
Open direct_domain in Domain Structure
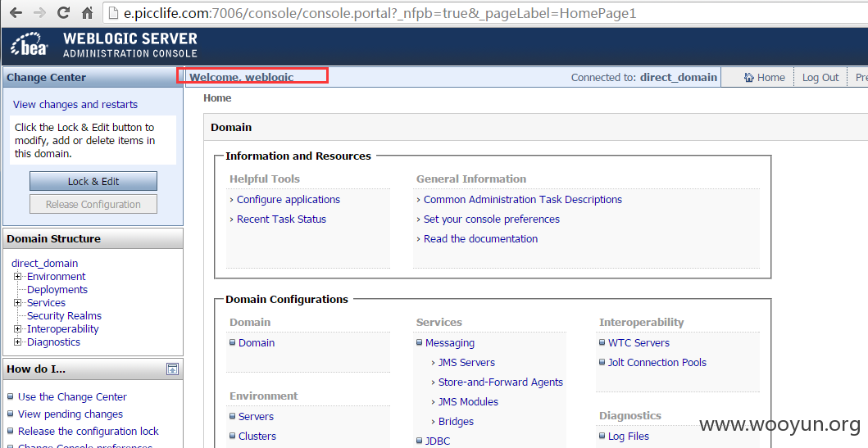coord(45,263)
